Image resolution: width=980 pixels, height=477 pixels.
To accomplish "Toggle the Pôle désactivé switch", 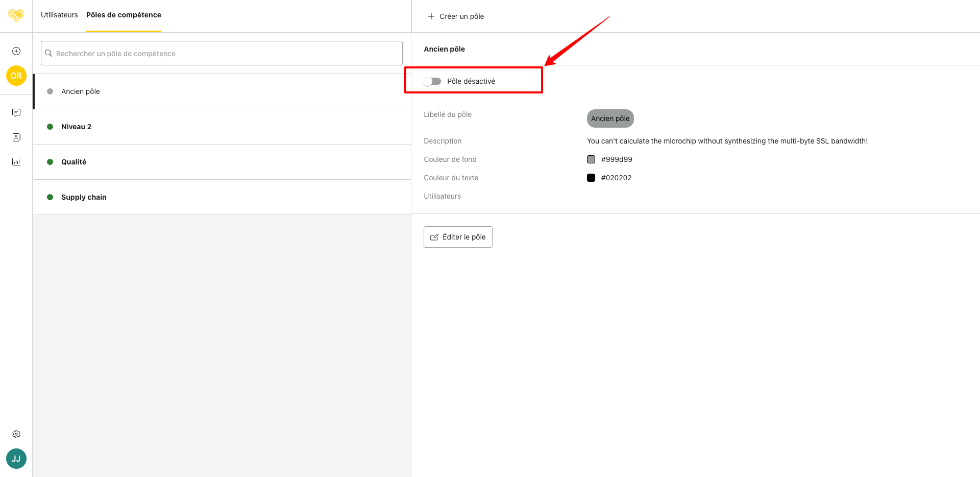I will (x=432, y=81).
